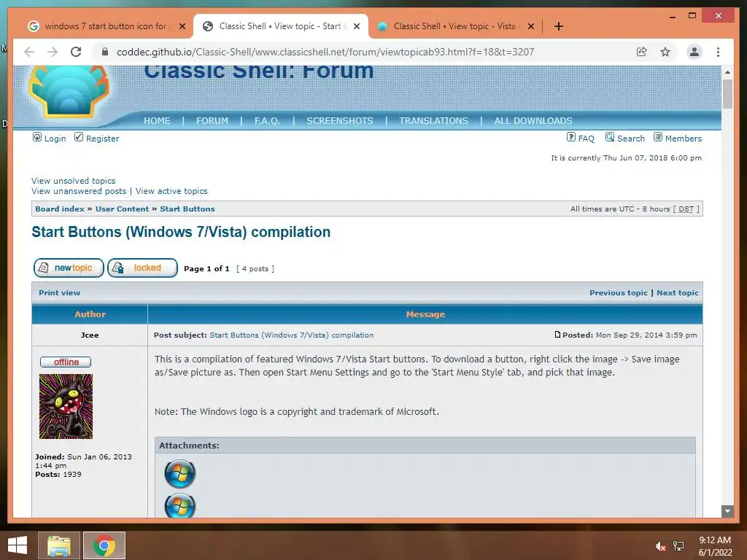Click the taskbar clock showing 9:12 AM
Image resolution: width=747 pixels, height=560 pixels.
click(715, 546)
